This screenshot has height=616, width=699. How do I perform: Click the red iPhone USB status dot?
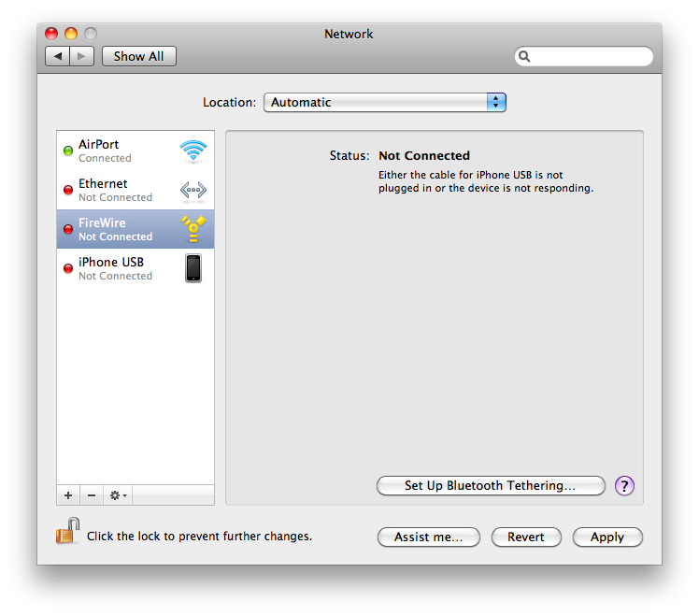pos(68,268)
